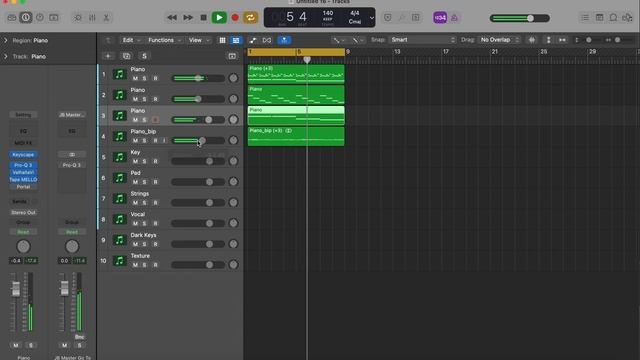Open the Setting button on Piano channel strip
This screenshot has height=360, width=640.
tap(23, 115)
